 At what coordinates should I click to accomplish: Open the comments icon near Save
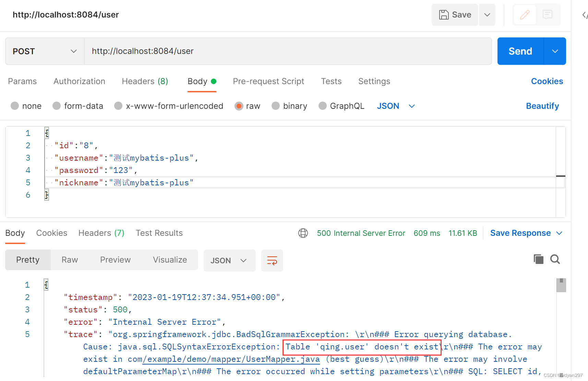pyautogui.click(x=547, y=14)
